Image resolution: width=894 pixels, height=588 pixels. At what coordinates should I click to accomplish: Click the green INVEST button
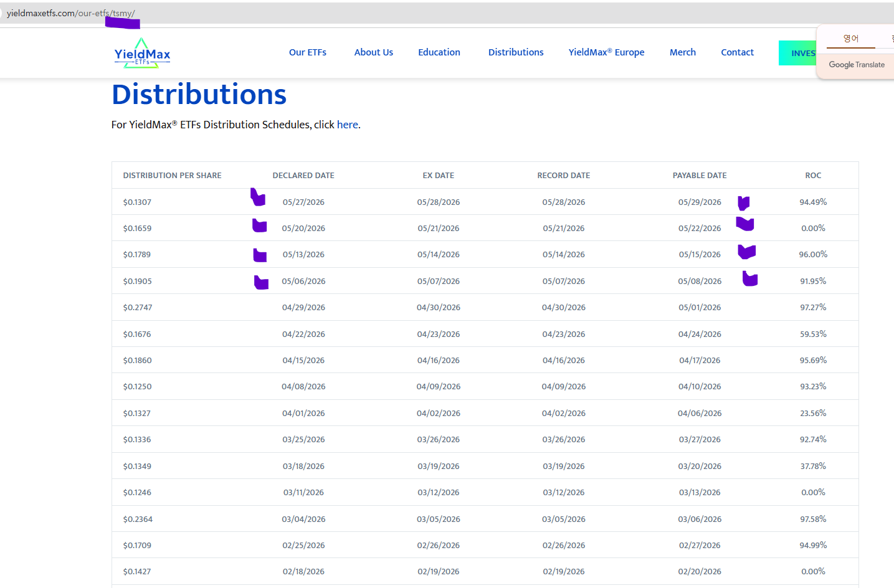(x=797, y=53)
